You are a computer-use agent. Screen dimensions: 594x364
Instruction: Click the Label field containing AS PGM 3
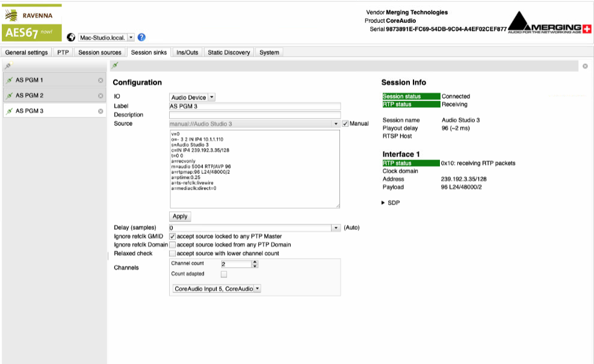pos(255,106)
